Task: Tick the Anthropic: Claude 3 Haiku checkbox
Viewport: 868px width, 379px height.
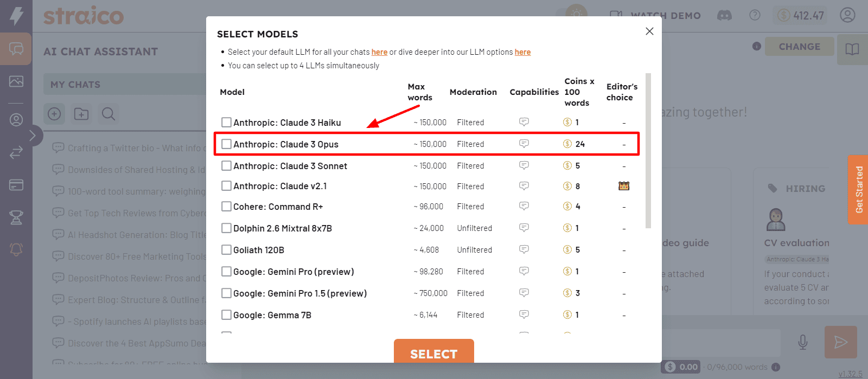Action: tap(226, 123)
